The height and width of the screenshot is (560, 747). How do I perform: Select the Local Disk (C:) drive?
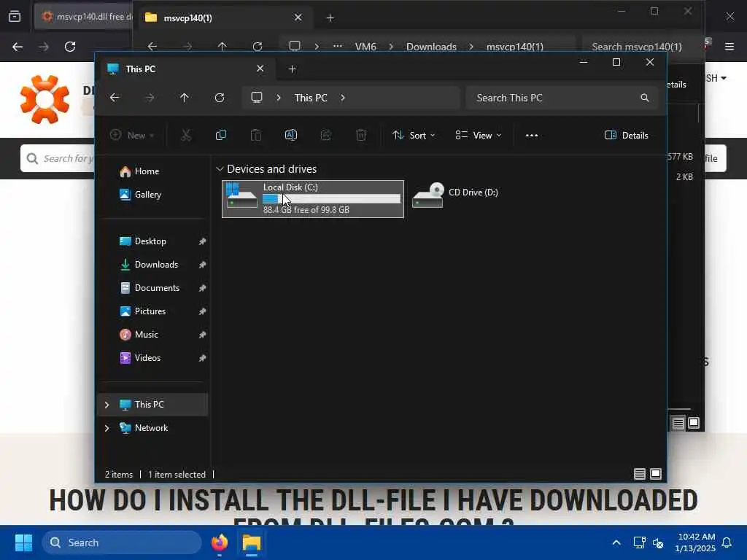pyautogui.click(x=312, y=198)
